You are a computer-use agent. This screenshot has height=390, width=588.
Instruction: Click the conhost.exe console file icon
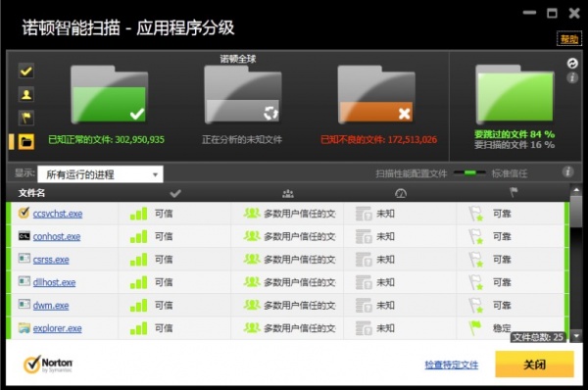click(x=24, y=236)
